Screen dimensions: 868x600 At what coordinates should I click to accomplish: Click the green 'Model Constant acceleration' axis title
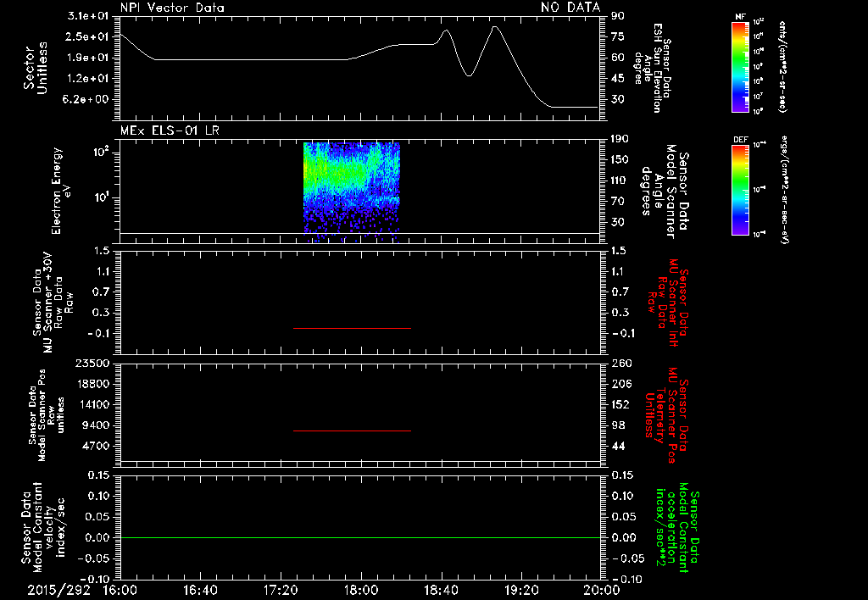tap(677, 528)
